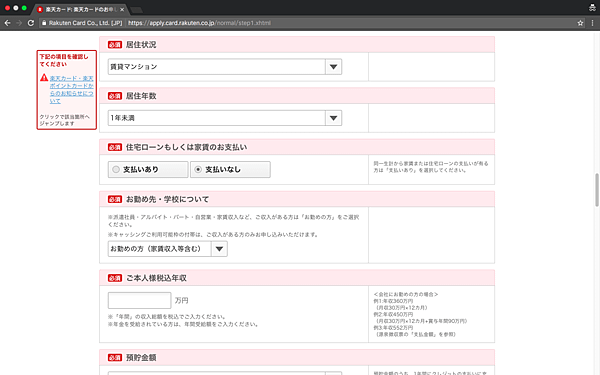Click 必須 badge beside お勤め先・学校について
Screen dimensions: 600x375
coord(115,199)
